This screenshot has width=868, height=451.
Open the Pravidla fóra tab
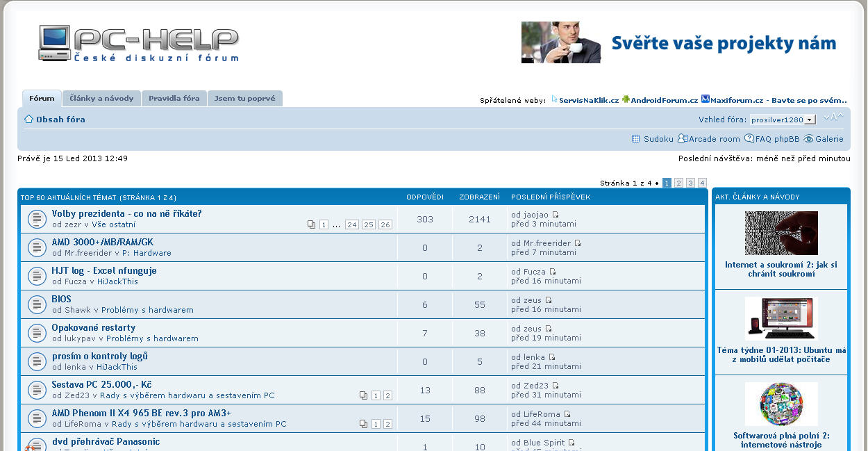(174, 99)
